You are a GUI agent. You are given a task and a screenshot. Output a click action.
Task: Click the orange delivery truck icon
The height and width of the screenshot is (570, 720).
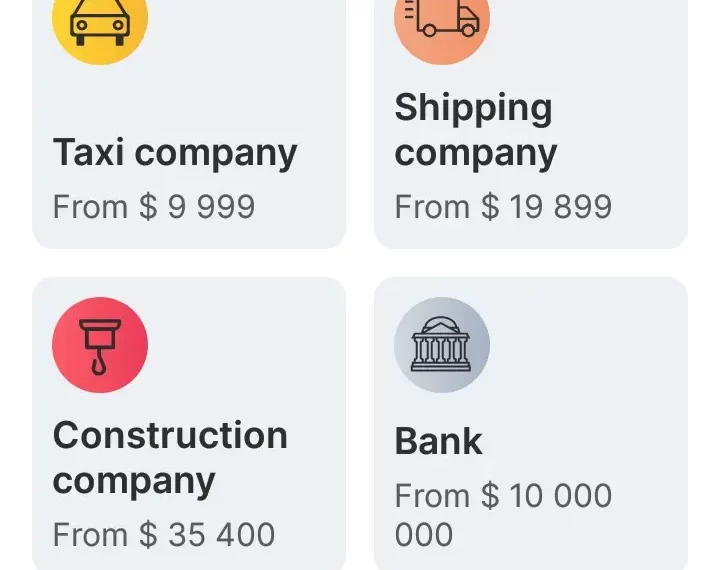[442, 20]
